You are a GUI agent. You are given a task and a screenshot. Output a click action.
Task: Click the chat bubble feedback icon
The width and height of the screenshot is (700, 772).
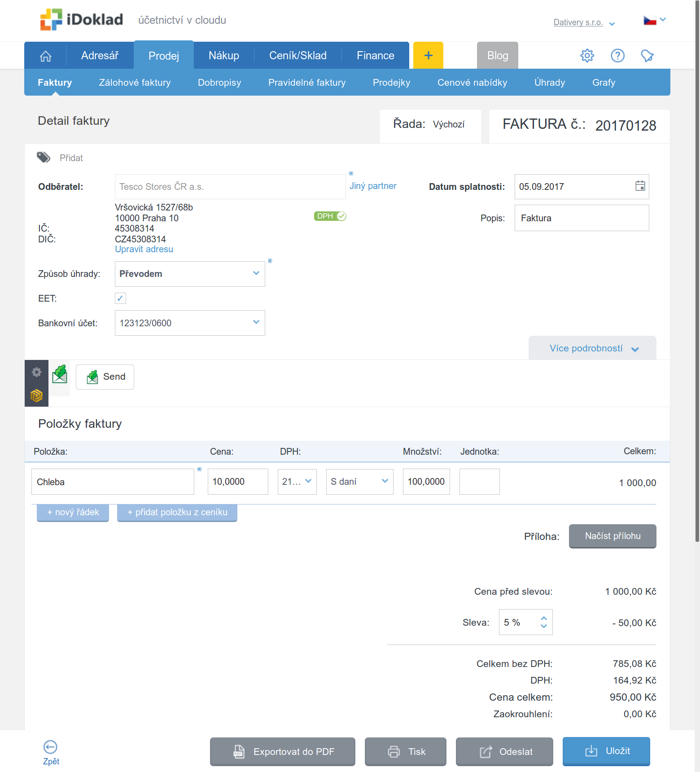647,56
